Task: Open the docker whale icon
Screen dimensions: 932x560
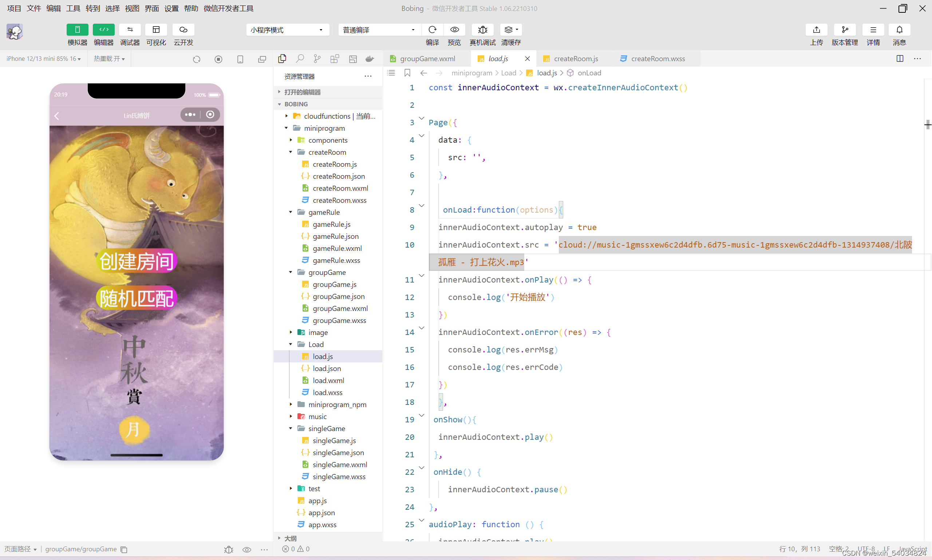Action: [x=370, y=59]
